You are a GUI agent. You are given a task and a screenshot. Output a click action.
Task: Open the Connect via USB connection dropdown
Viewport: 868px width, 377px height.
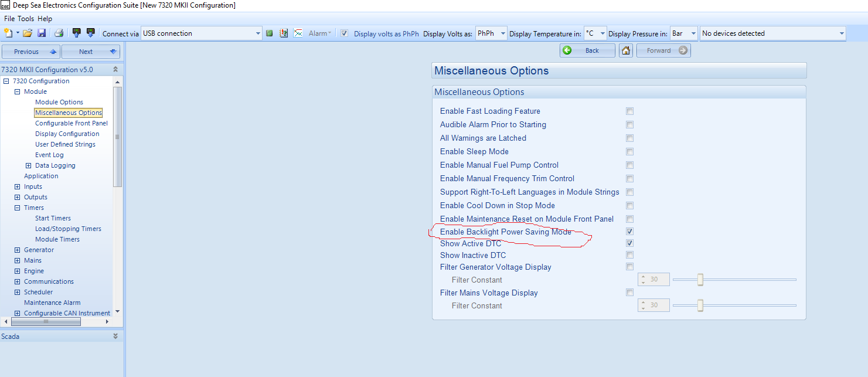[x=202, y=33]
